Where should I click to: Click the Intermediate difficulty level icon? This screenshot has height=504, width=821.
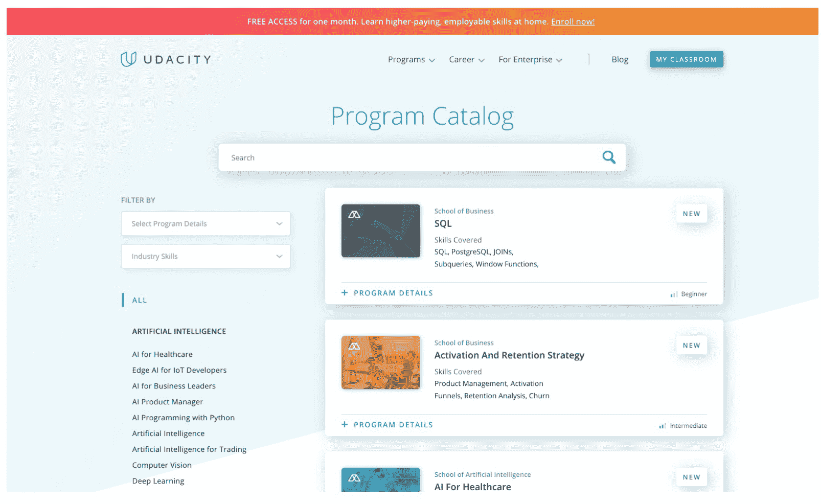click(x=663, y=426)
